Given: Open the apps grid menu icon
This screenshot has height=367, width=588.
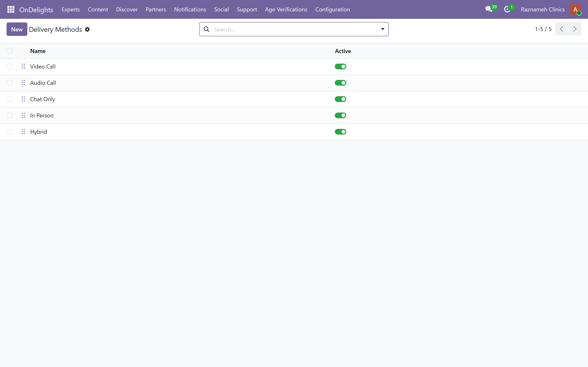Looking at the screenshot, I should (x=11, y=9).
